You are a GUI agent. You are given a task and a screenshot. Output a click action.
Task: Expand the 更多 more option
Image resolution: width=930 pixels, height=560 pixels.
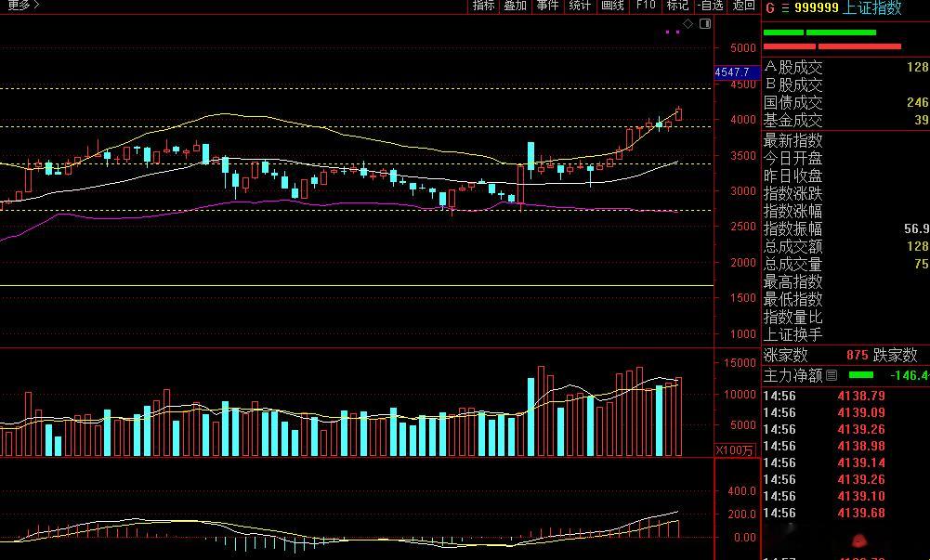(22, 6)
